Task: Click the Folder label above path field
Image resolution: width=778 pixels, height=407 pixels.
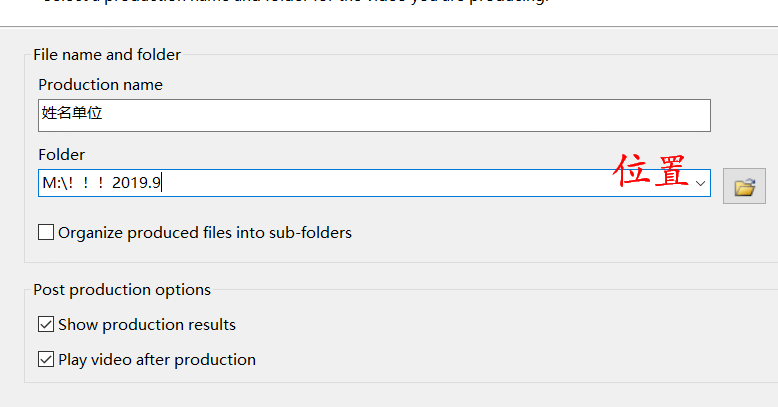Action: click(62, 155)
